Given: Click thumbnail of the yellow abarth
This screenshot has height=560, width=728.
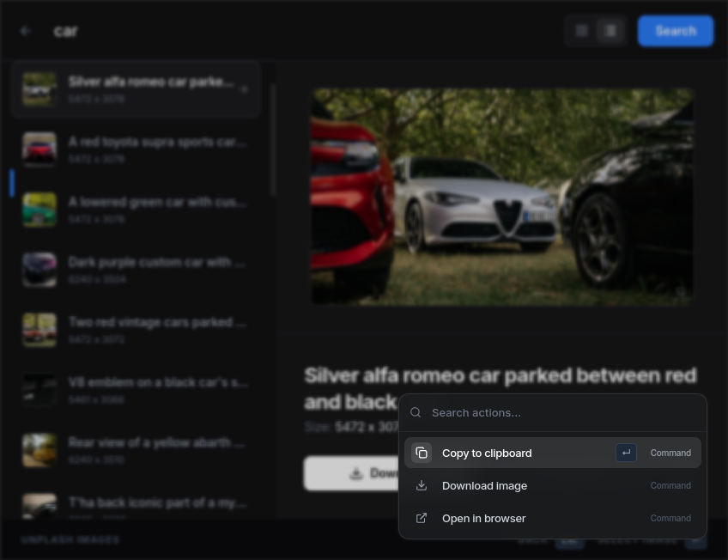Looking at the screenshot, I should tap(39, 450).
